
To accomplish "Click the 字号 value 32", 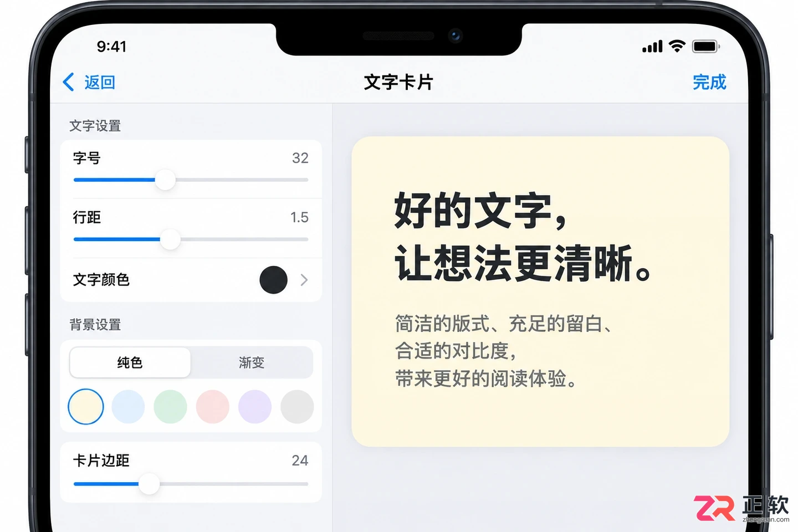I will click(x=300, y=158).
